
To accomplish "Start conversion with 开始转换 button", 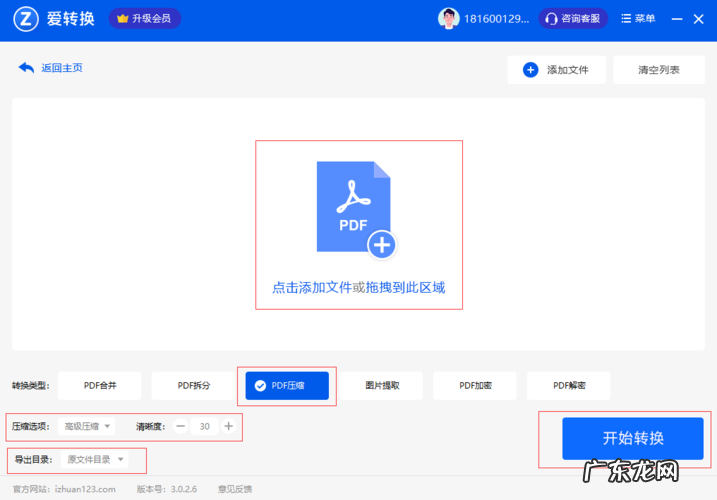I will tap(632, 438).
